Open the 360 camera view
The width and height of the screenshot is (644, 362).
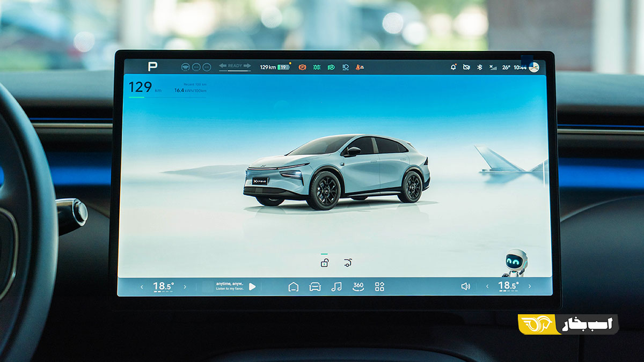click(358, 286)
